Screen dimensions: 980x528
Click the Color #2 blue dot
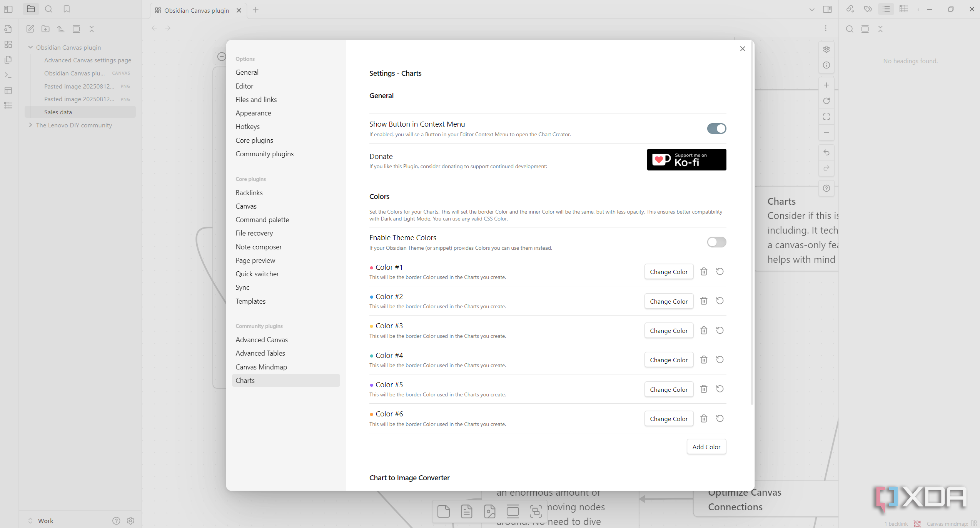371,297
